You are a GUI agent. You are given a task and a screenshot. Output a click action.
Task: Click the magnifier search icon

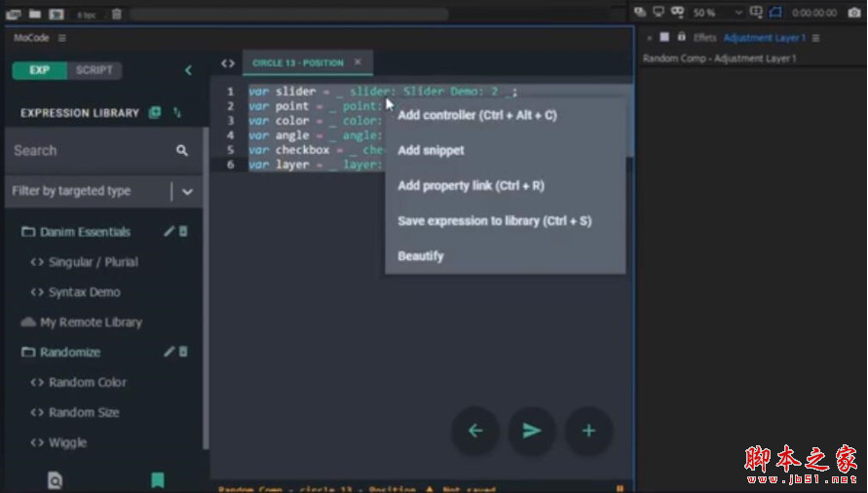182,151
